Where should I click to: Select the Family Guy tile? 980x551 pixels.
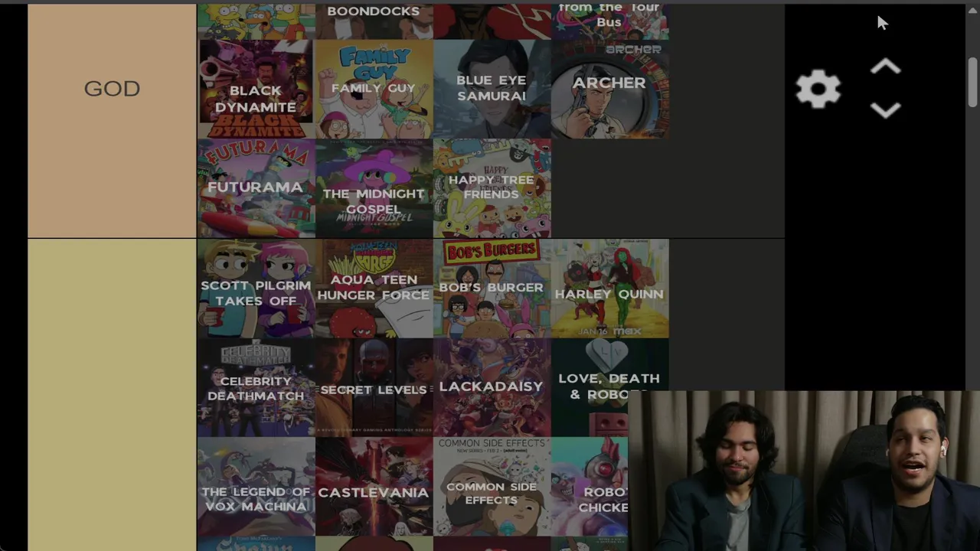(x=374, y=89)
